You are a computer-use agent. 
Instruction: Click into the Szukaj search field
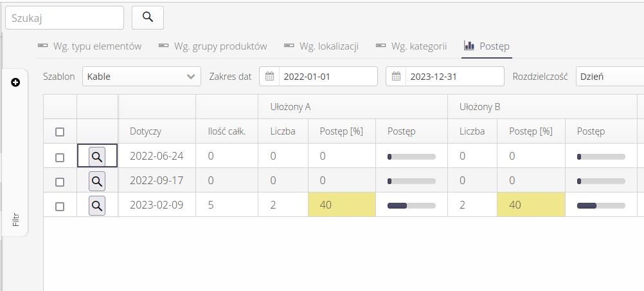64,17
